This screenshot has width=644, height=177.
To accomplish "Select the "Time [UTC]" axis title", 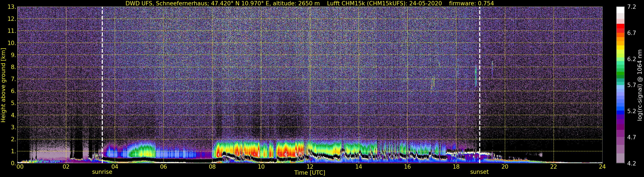I will (x=310, y=173).
